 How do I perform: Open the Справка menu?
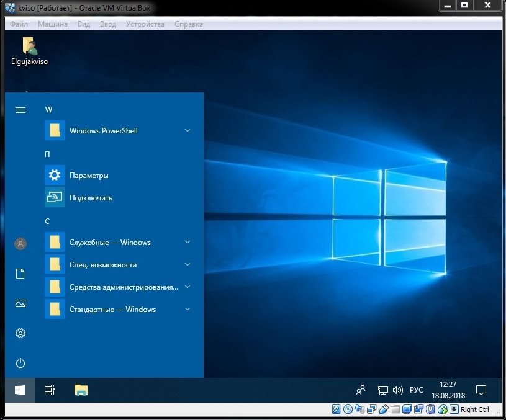click(189, 24)
